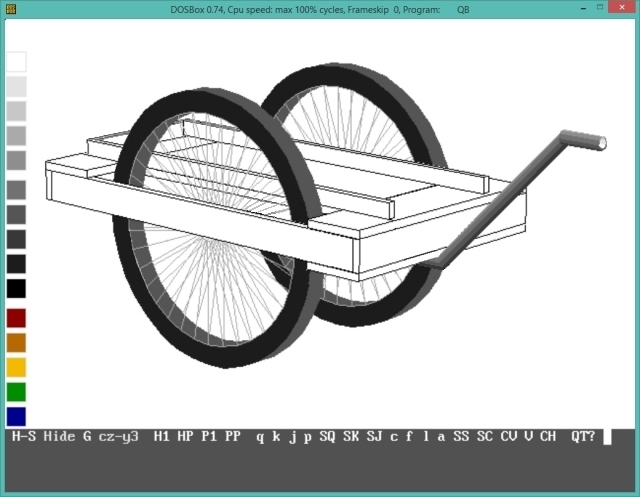Viewport: 640px width, 497px height.
Task: Click the SQ command
Action: pos(327,437)
